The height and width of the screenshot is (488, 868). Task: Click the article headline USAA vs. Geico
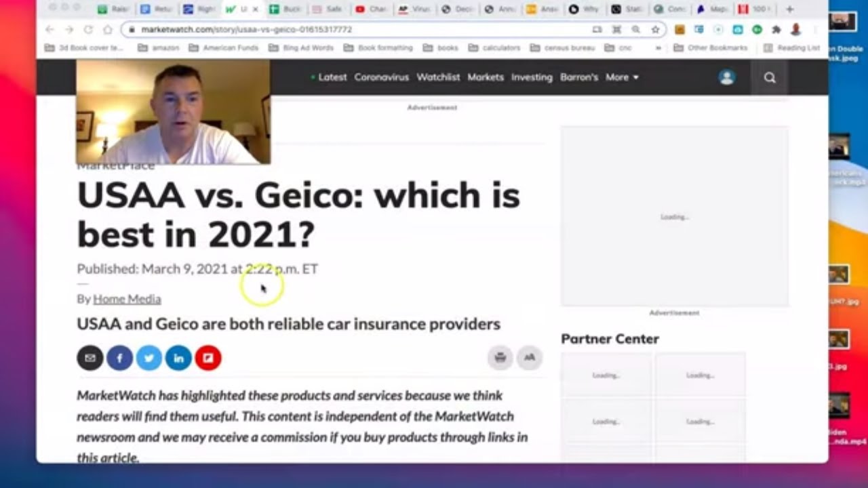[298, 215]
